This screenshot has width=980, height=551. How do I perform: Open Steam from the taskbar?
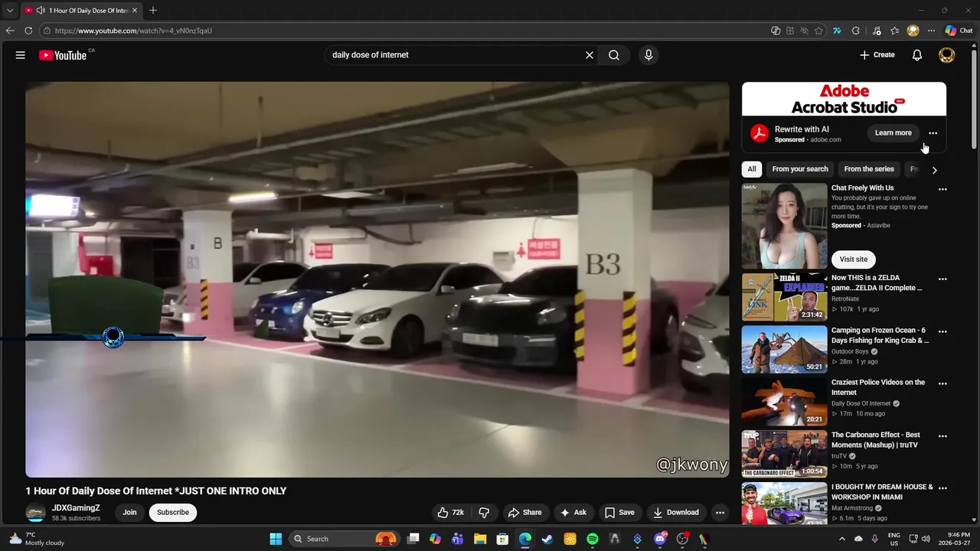point(547,539)
